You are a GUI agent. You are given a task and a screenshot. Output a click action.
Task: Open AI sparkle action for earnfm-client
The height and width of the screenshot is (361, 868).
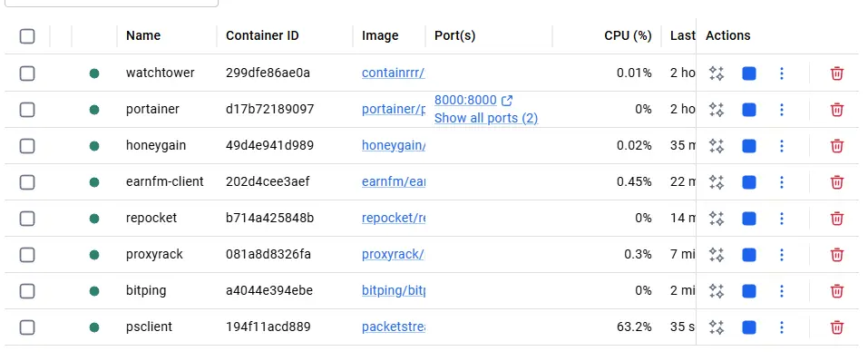tap(717, 182)
